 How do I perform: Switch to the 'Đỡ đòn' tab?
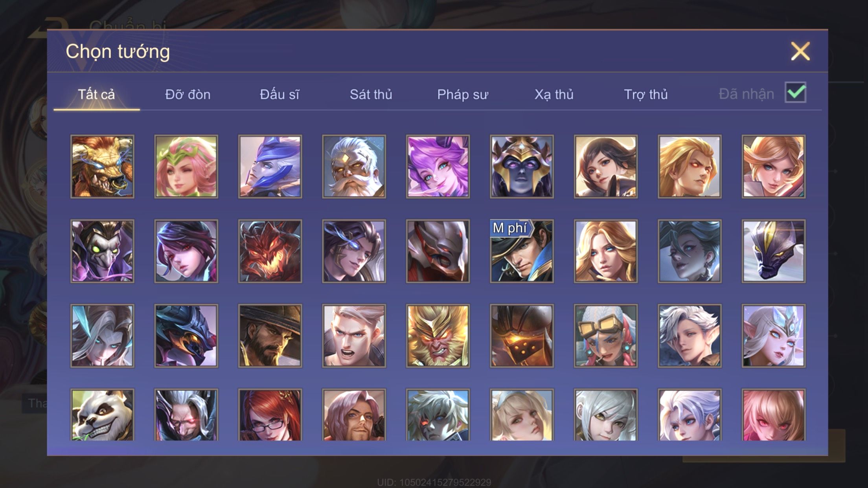(x=188, y=95)
